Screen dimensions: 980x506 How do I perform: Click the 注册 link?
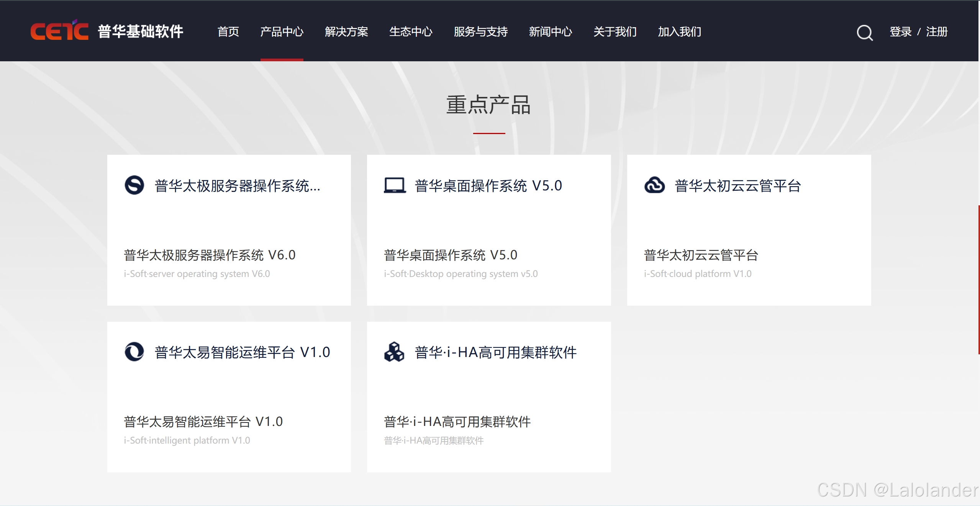click(x=937, y=31)
